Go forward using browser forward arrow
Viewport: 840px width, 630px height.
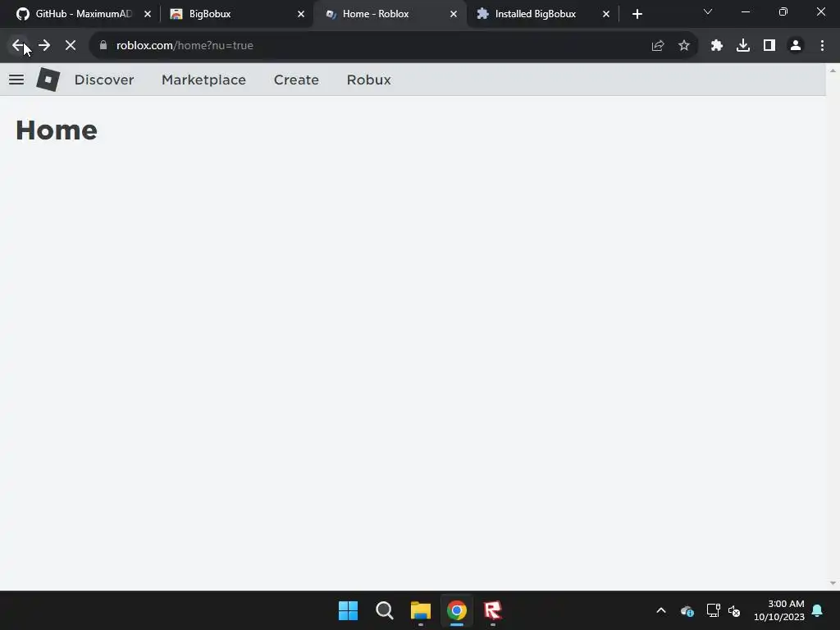click(x=44, y=46)
